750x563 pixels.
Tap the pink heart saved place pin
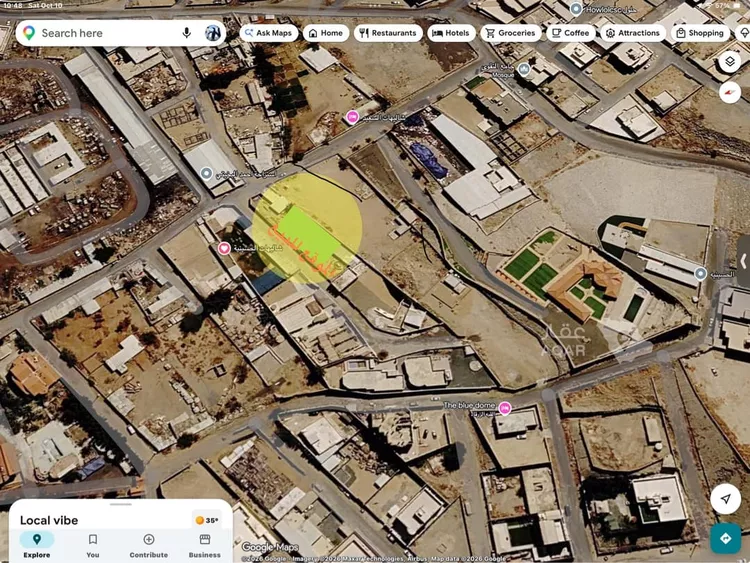(x=224, y=248)
